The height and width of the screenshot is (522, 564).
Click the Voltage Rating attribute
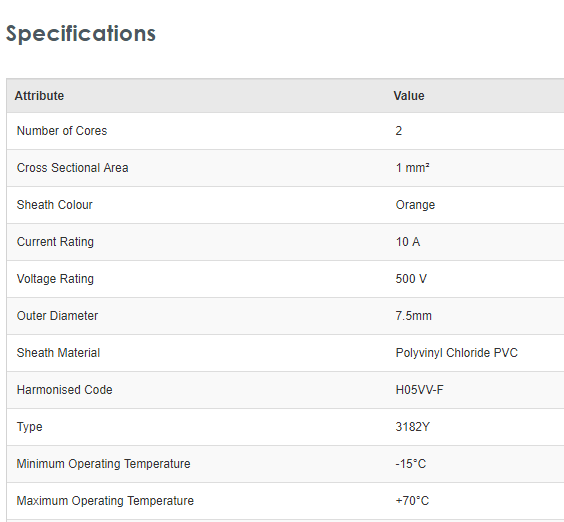coord(55,279)
